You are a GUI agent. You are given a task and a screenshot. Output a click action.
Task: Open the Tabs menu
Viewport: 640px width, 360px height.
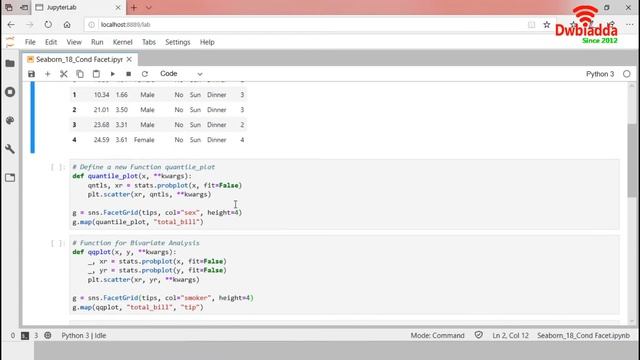click(x=149, y=42)
